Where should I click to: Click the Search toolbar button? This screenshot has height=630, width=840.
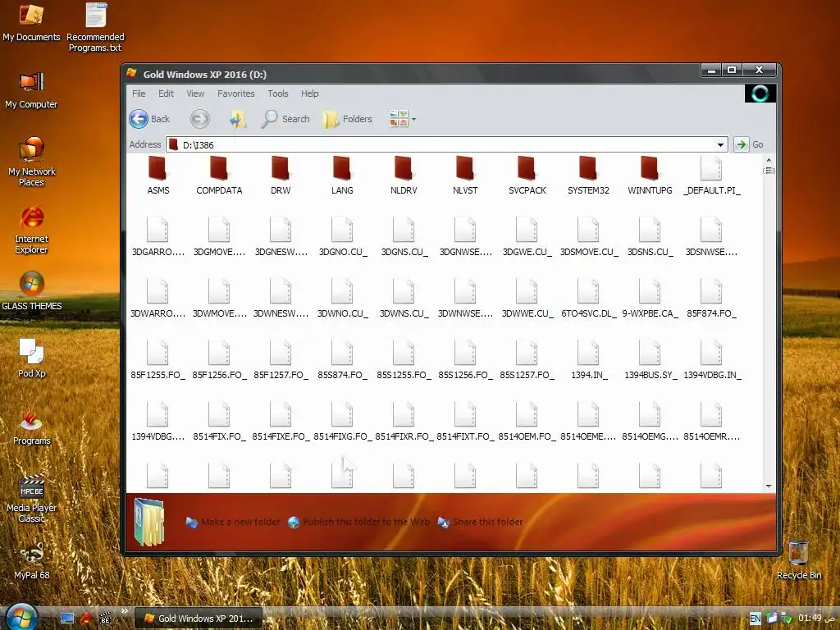tap(285, 119)
